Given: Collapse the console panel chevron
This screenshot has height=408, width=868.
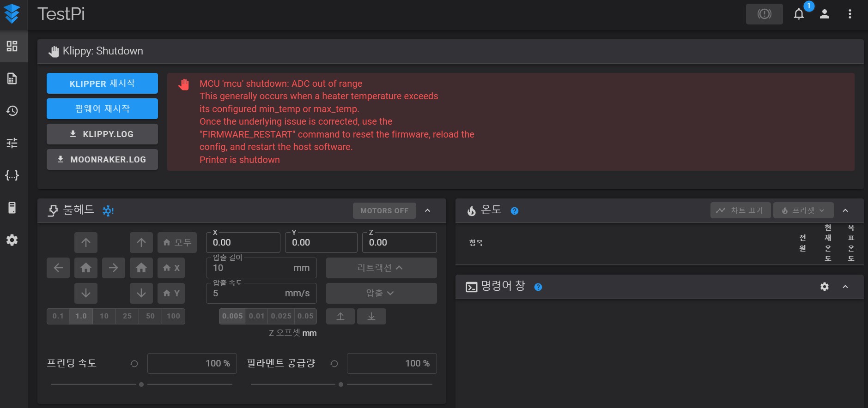Looking at the screenshot, I should pos(845,287).
